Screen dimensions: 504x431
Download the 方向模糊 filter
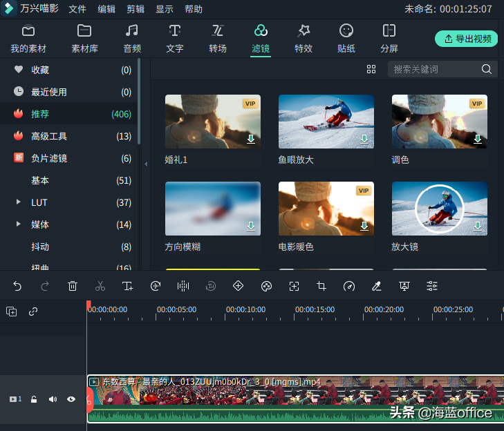click(251, 226)
